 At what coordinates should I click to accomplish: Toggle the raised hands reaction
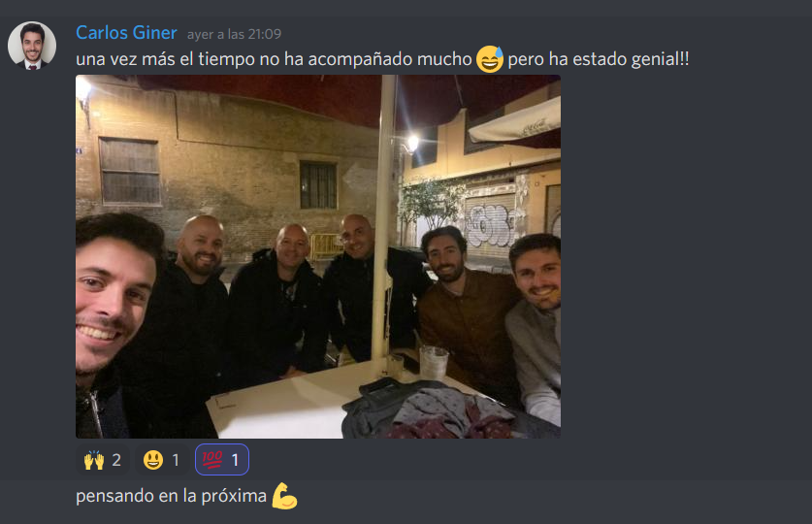click(103, 460)
